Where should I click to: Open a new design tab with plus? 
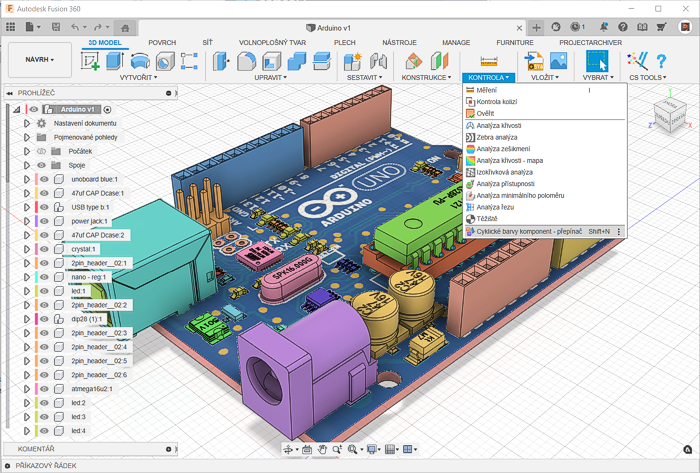tap(536, 28)
